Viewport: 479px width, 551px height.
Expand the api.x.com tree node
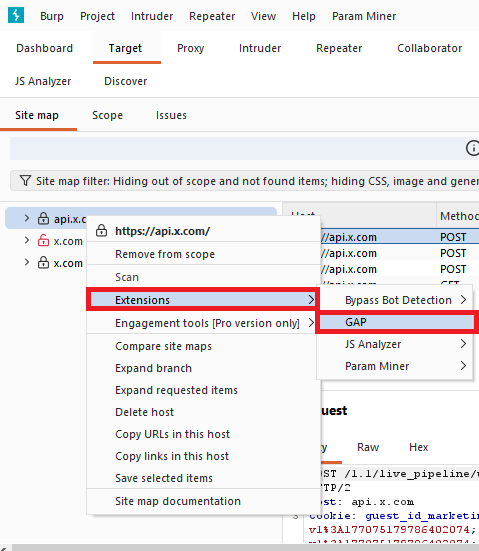tap(27, 218)
